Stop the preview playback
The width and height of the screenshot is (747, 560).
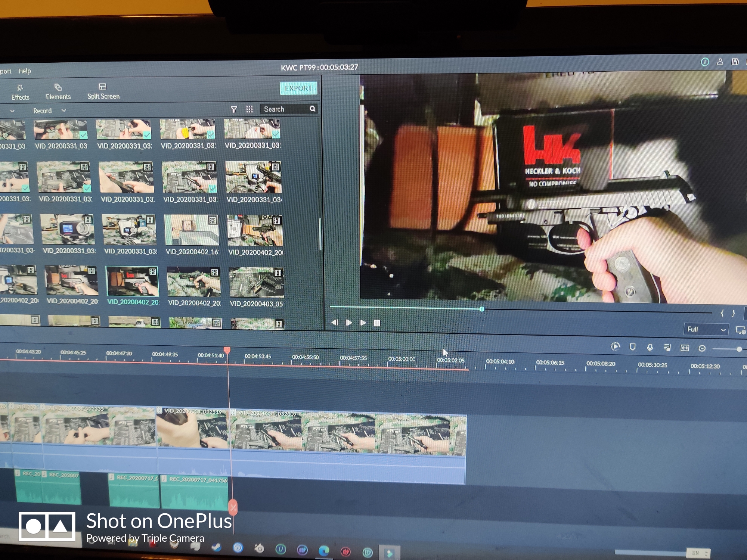[377, 323]
